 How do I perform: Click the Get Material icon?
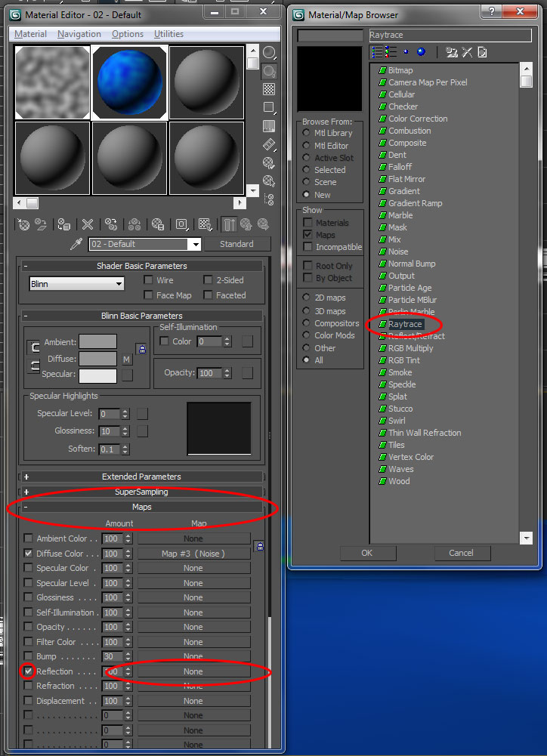click(x=23, y=224)
